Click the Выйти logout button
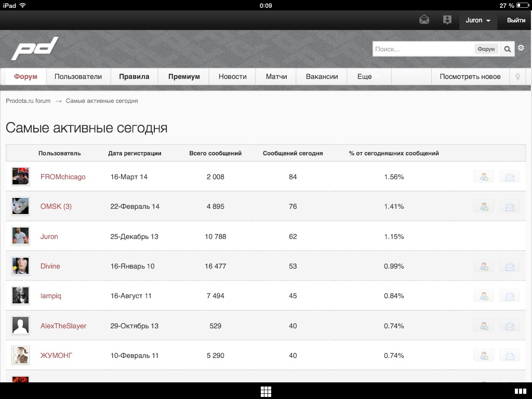Image resolution: width=532 pixels, height=399 pixels. (x=516, y=20)
